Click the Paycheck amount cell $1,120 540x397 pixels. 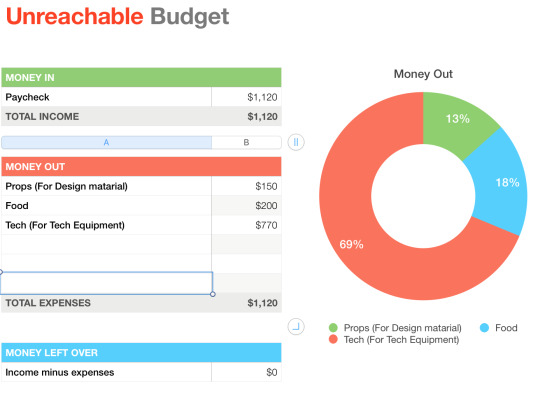coord(246,97)
